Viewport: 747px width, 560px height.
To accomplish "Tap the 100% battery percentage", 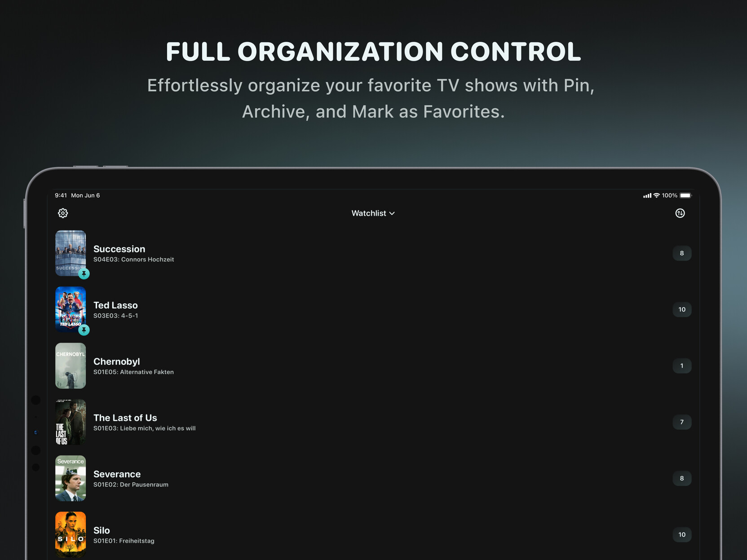I will (x=670, y=195).
